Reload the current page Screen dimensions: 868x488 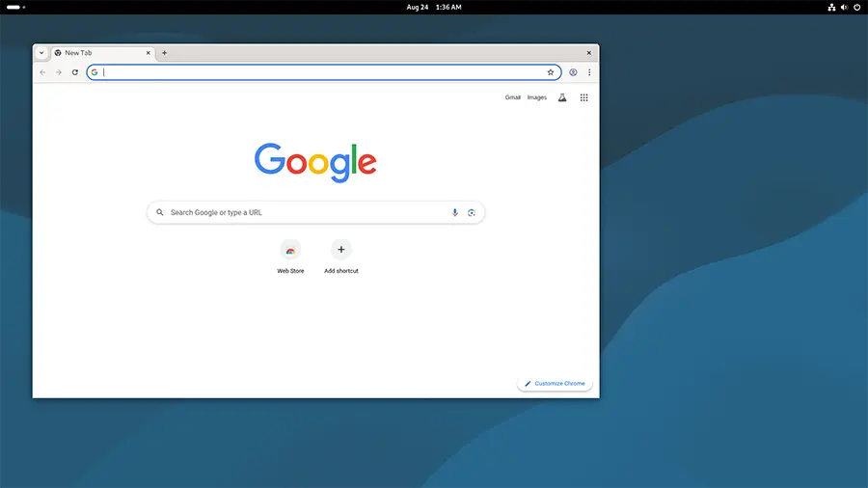pyautogui.click(x=74, y=72)
